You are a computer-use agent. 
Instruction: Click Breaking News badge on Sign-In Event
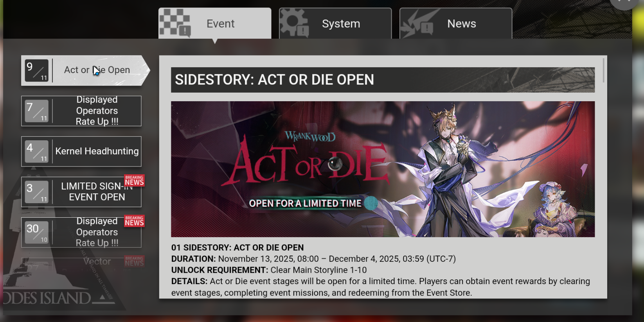tap(134, 181)
